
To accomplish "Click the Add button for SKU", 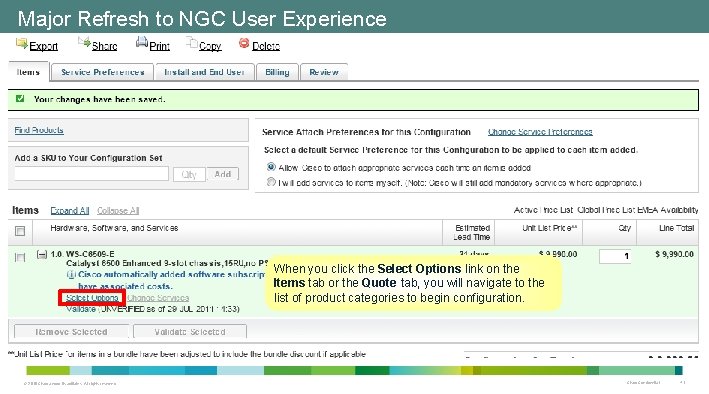I will click(x=222, y=174).
